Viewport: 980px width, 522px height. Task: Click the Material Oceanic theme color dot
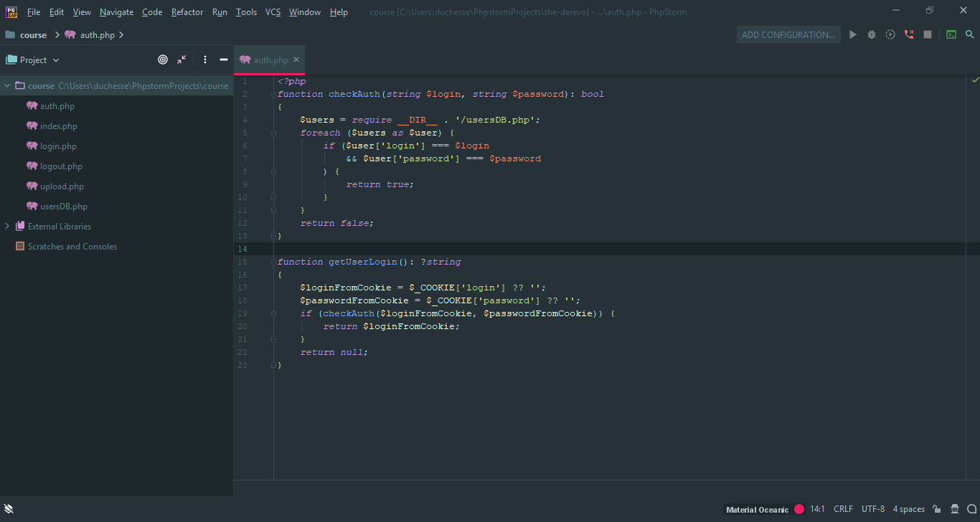[799, 509]
